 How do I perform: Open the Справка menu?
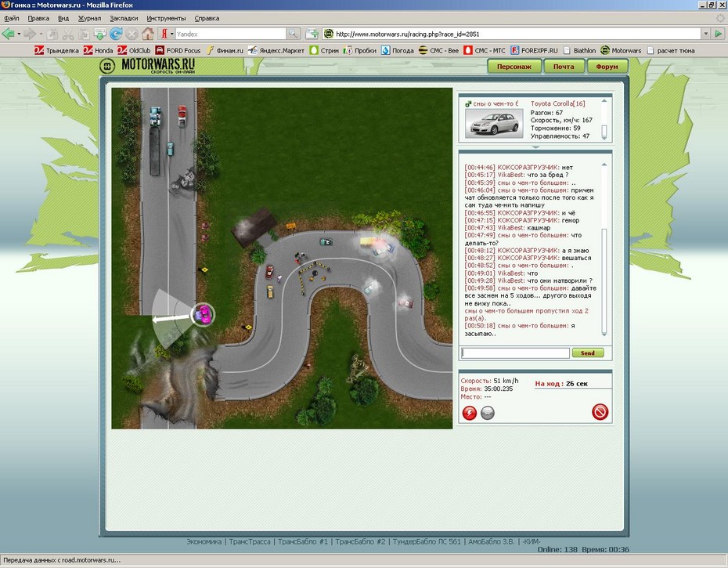[207, 19]
